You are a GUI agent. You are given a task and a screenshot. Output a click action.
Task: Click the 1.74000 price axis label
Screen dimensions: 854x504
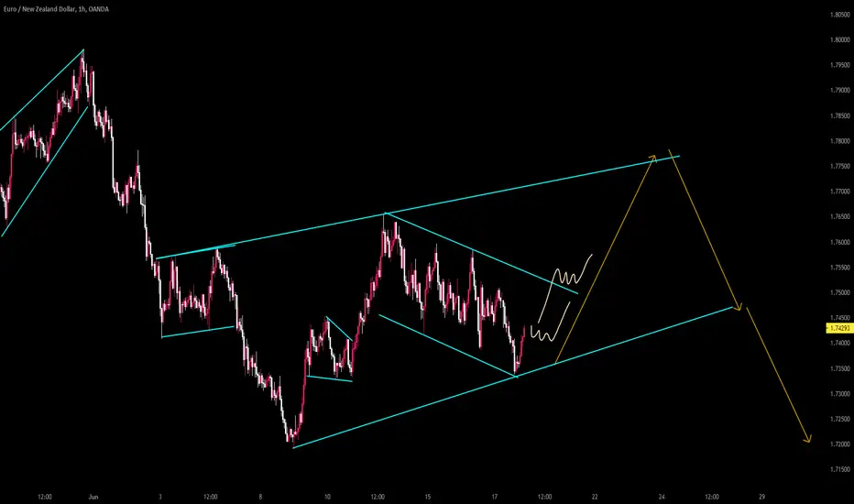[x=840, y=344]
